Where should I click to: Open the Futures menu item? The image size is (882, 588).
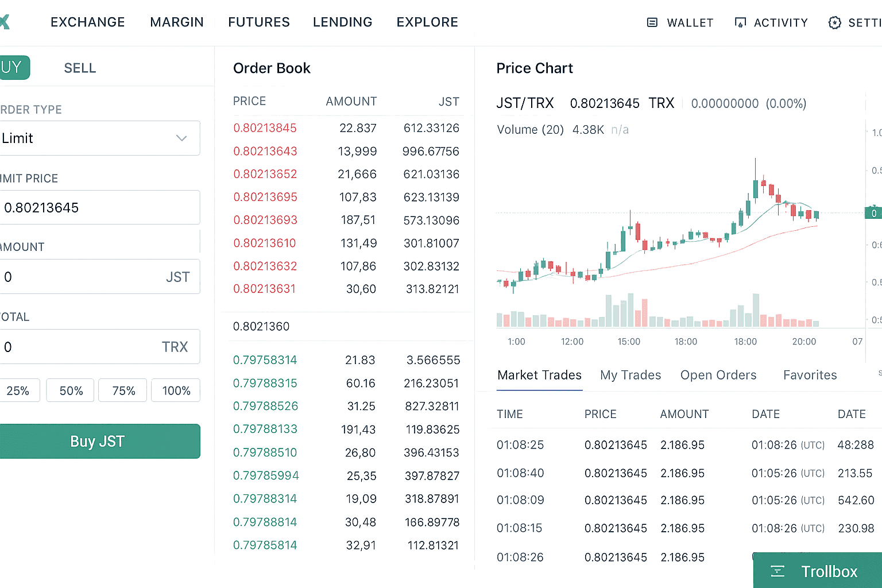(258, 22)
